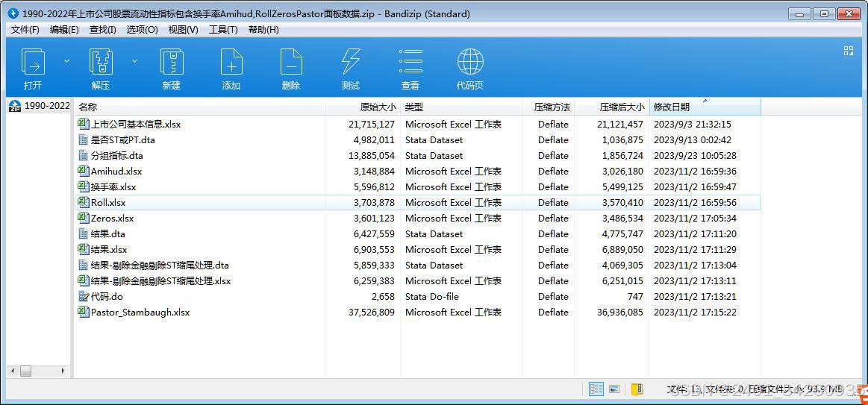Click the tree pane scroll left arrow

(11, 371)
